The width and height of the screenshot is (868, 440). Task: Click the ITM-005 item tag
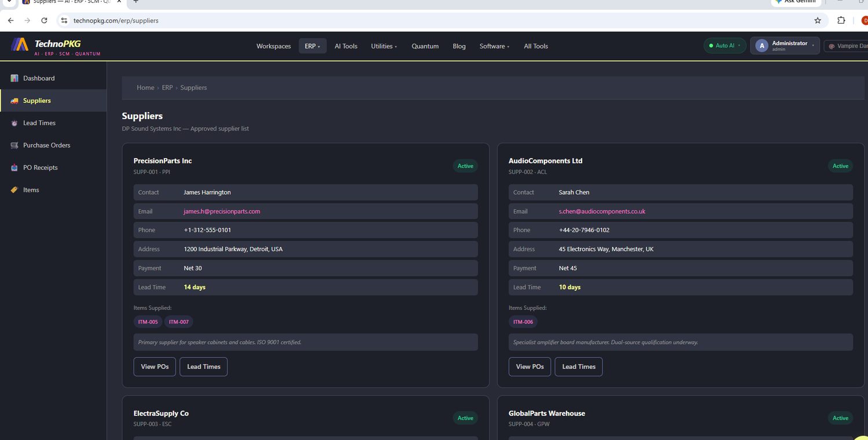[x=148, y=322]
